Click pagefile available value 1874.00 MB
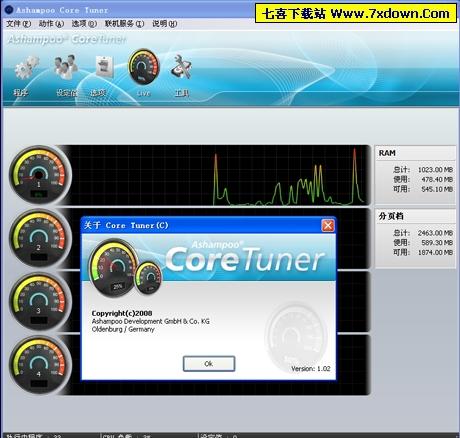The width and height of the screenshot is (460, 438). pyautogui.click(x=435, y=253)
